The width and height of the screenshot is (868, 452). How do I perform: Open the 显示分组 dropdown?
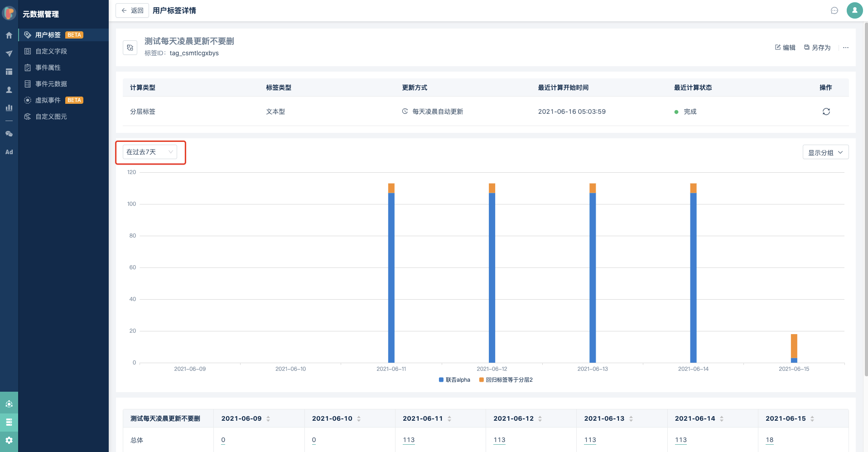(825, 152)
